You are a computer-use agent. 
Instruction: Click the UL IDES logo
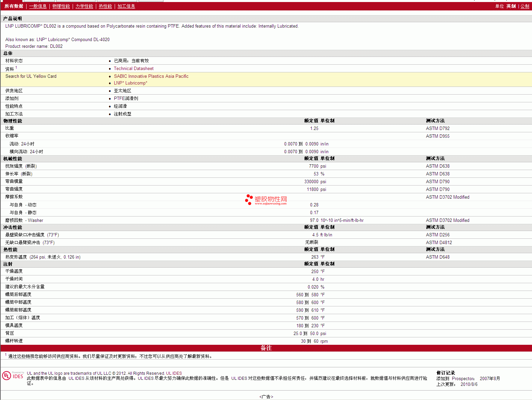(x=13, y=375)
